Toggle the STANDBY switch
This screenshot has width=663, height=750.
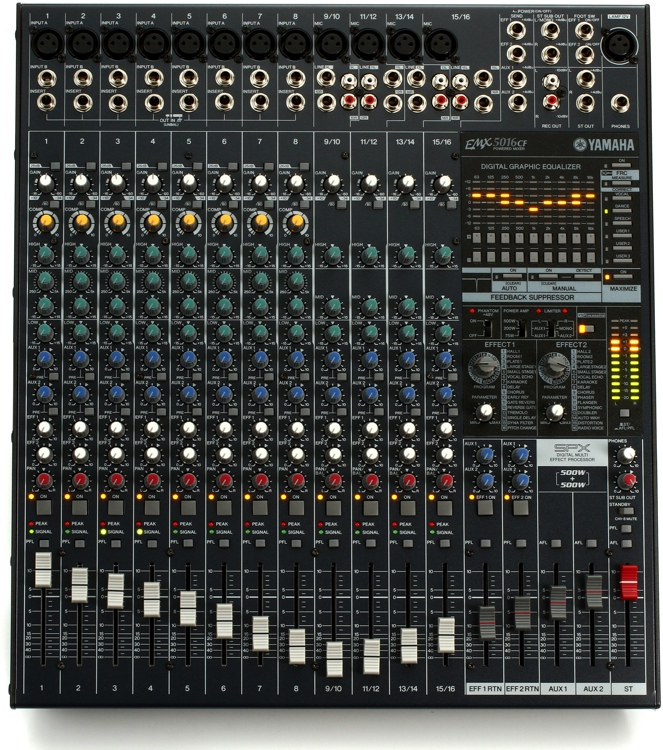pyautogui.click(x=625, y=511)
